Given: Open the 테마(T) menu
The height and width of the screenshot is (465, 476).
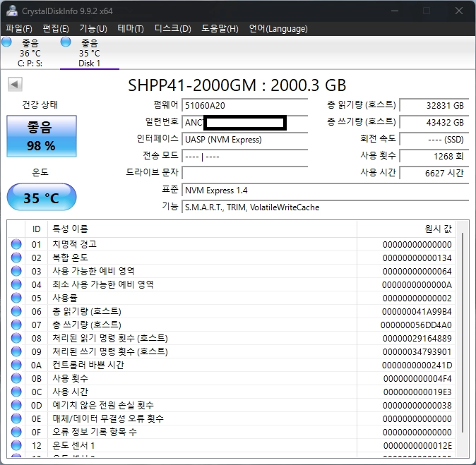Looking at the screenshot, I should coord(131,28).
